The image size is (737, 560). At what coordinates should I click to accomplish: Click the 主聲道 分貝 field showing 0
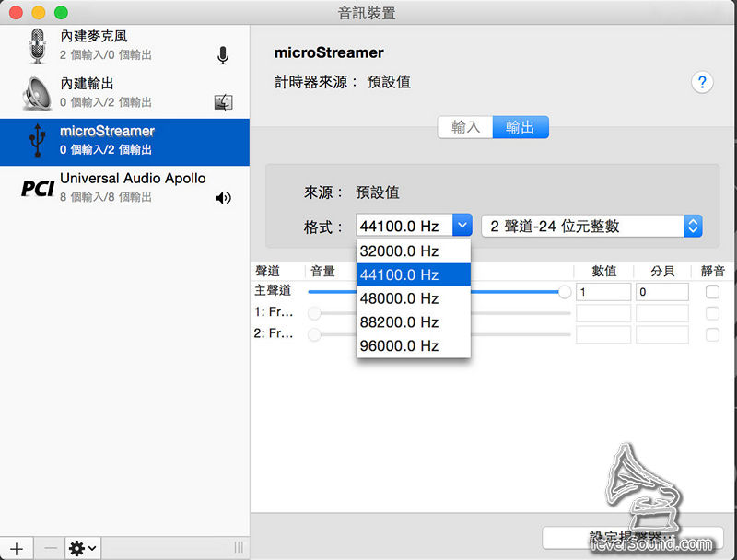[x=661, y=292]
